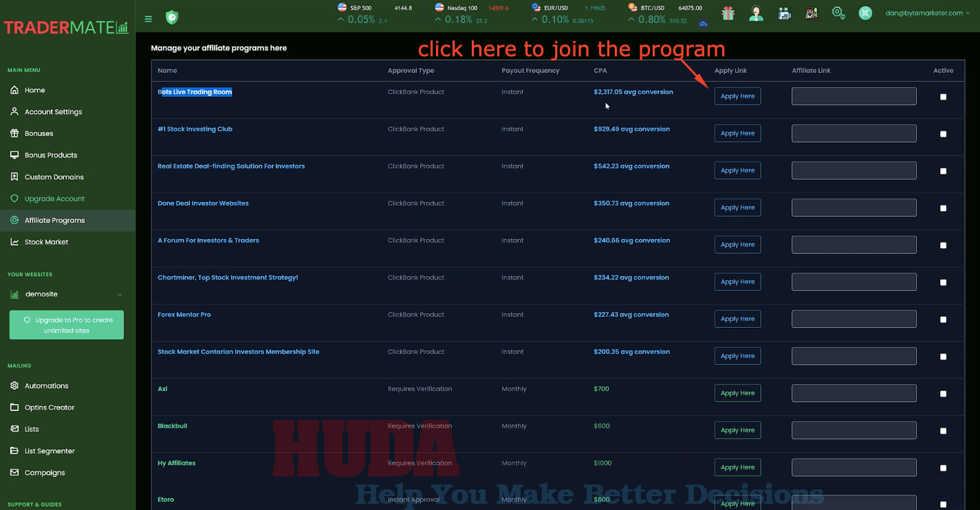Click the round teal fullscreen arrows icon
The image size is (980, 510).
865,13
